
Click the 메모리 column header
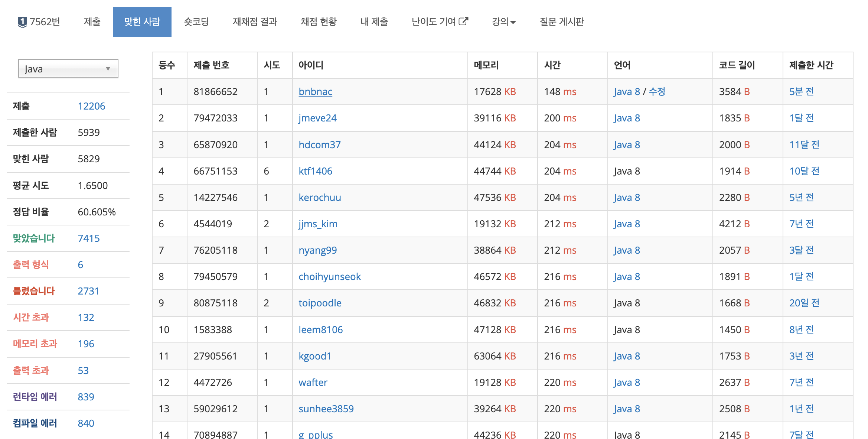coord(486,65)
